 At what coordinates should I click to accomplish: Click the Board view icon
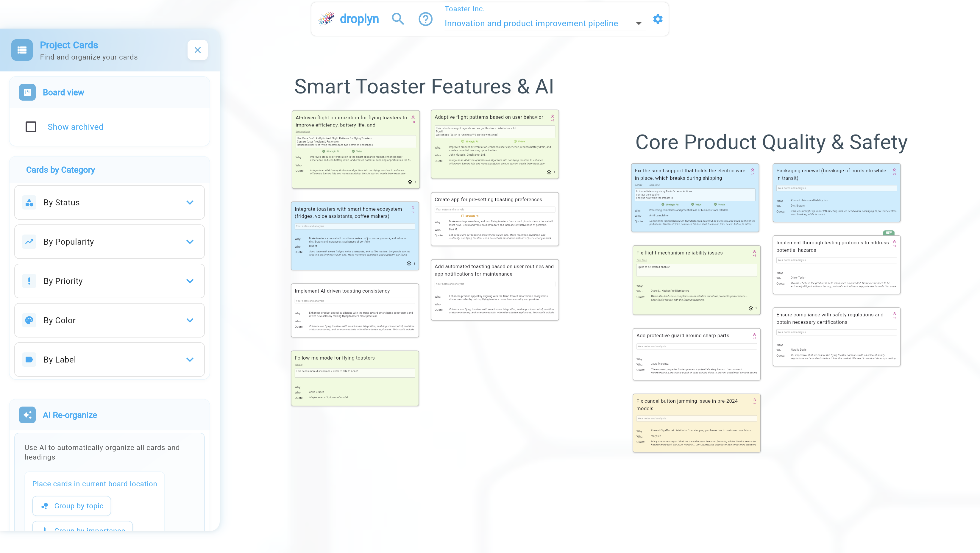click(27, 93)
